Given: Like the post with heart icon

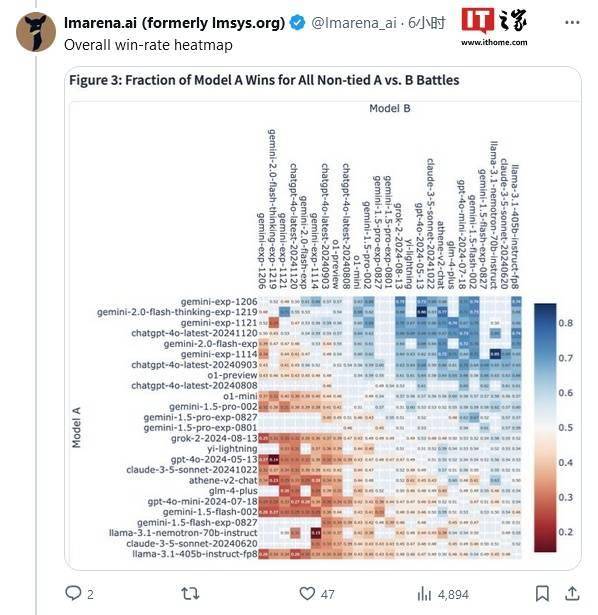Looking at the screenshot, I should click(307, 594).
